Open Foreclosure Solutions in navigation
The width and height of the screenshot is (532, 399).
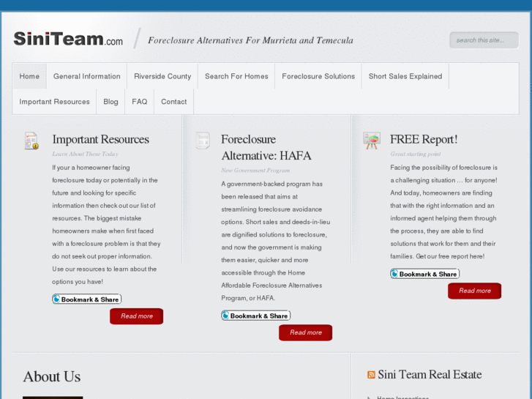[x=318, y=76]
